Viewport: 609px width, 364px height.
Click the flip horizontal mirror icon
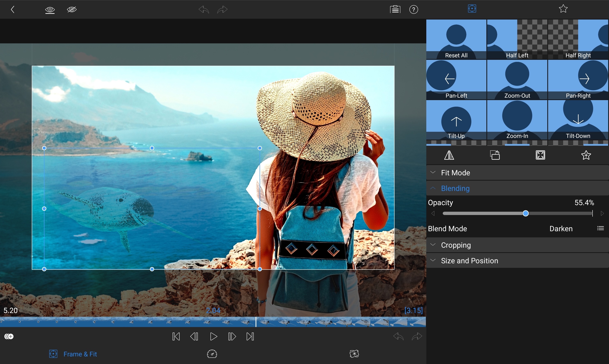pos(449,155)
